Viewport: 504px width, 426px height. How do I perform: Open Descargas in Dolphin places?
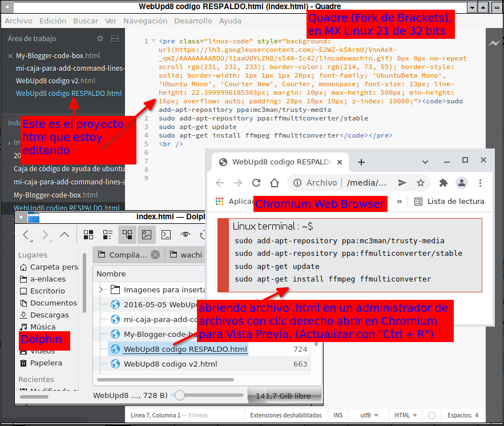coord(45,315)
